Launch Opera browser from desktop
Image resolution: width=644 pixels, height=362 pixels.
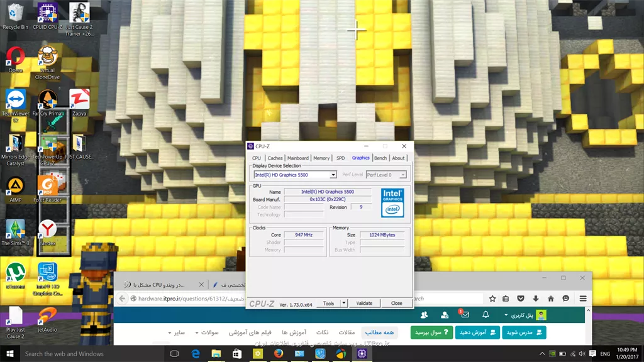tap(15, 60)
